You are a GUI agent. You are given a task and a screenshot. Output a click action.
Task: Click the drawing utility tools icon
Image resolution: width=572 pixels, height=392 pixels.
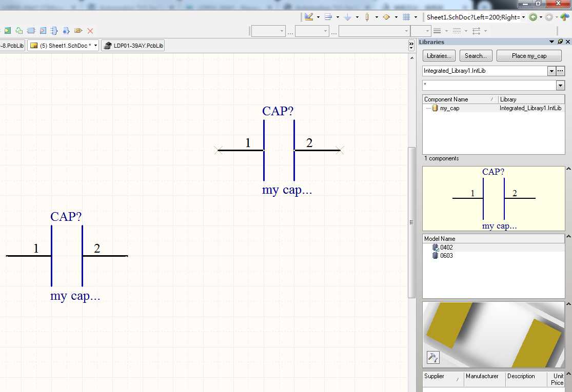click(x=309, y=17)
